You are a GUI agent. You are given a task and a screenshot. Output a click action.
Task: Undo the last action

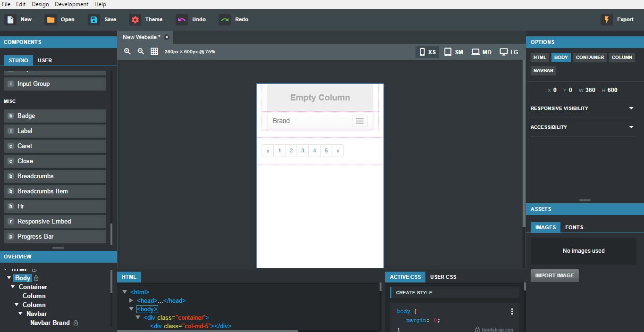(181, 20)
